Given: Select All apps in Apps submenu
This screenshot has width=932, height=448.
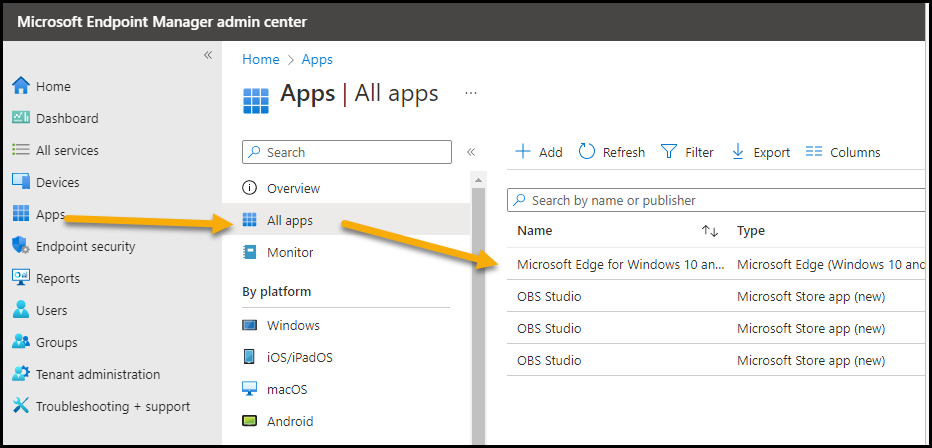Looking at the screenshot, I should coord(289,220).
